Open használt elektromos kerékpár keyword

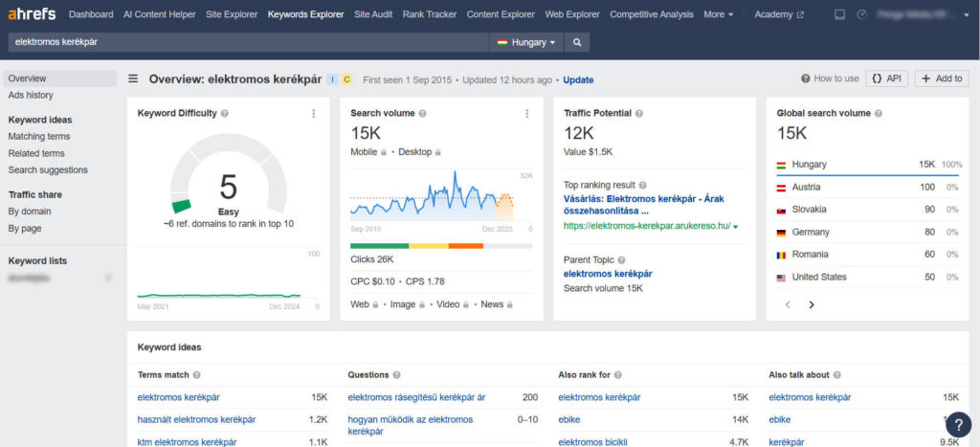(x=196, y=419)
